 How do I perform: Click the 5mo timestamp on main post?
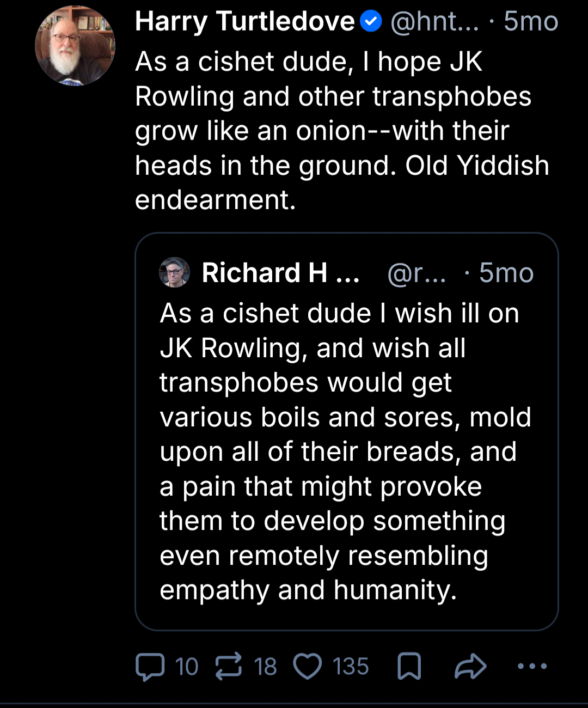(531, 22)
